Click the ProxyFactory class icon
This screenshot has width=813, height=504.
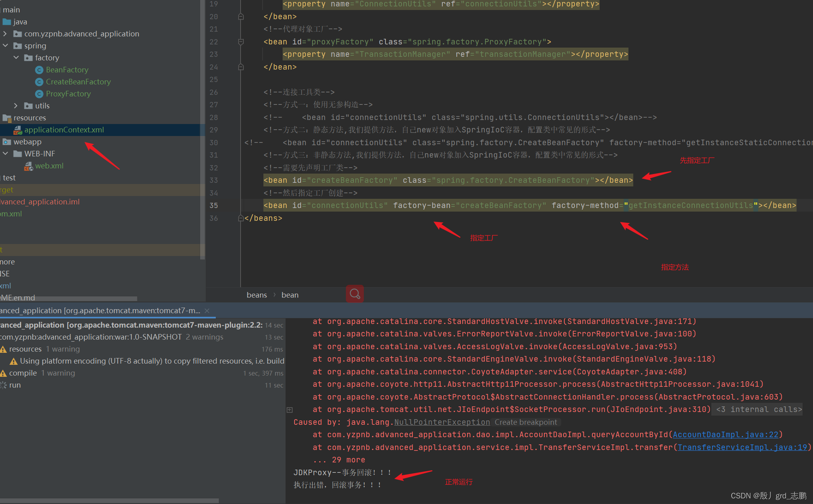click(x=39, y=94)
